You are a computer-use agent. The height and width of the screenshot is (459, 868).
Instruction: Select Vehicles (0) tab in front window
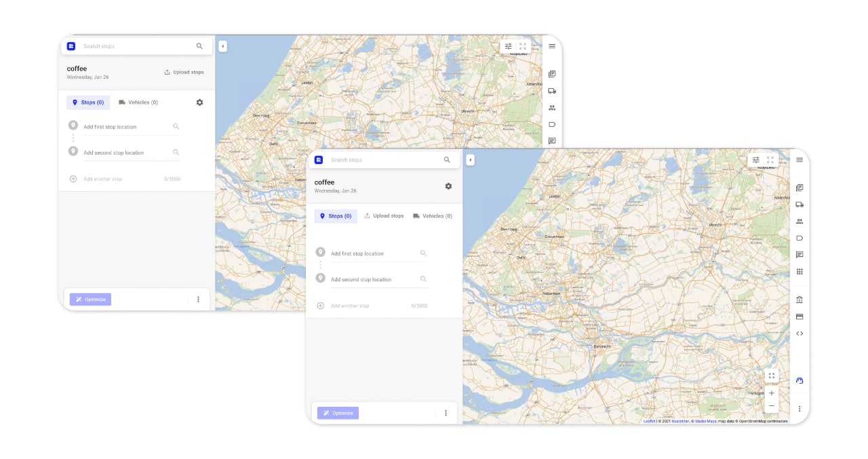click(433, 216)
